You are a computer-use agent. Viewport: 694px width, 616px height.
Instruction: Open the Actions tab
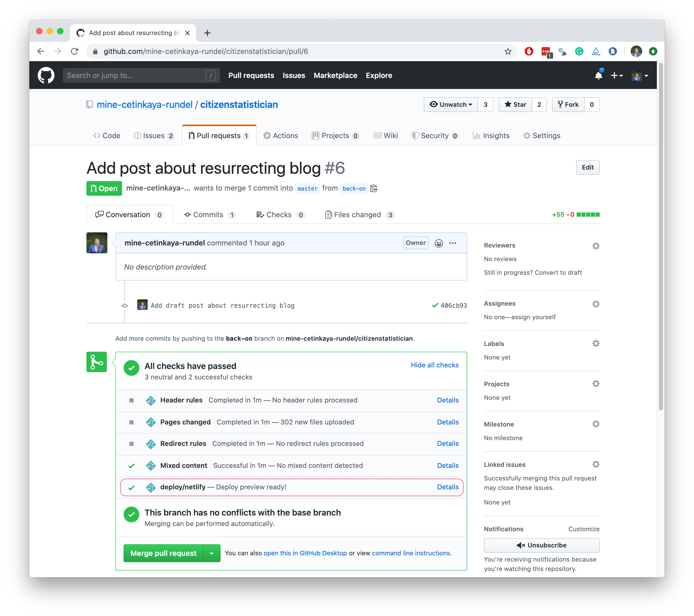[x=280, y=136]
